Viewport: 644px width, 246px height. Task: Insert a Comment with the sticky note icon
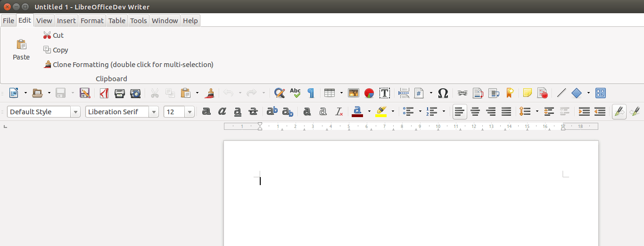(x=527, y=93)
